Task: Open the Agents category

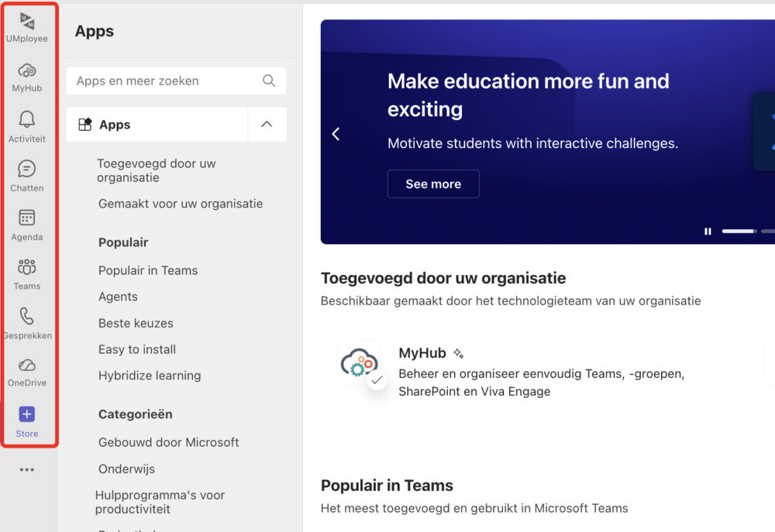Action: coord(118,297)
